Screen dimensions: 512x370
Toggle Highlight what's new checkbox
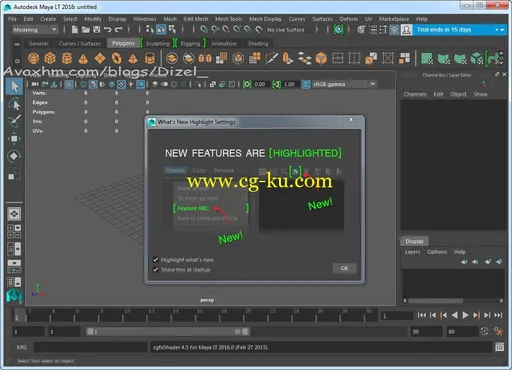pyautogui.click(x=155, y=259)
